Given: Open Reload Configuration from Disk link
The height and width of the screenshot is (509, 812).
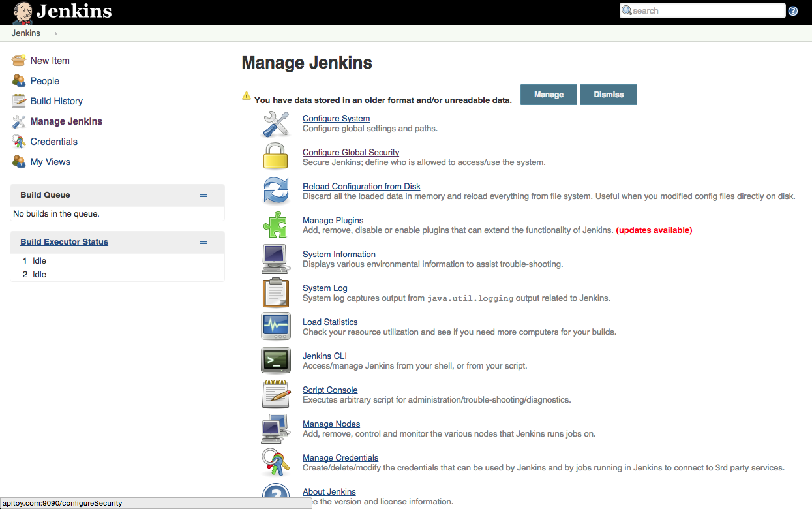Looking at the screenshot, I should click(362, 186).
